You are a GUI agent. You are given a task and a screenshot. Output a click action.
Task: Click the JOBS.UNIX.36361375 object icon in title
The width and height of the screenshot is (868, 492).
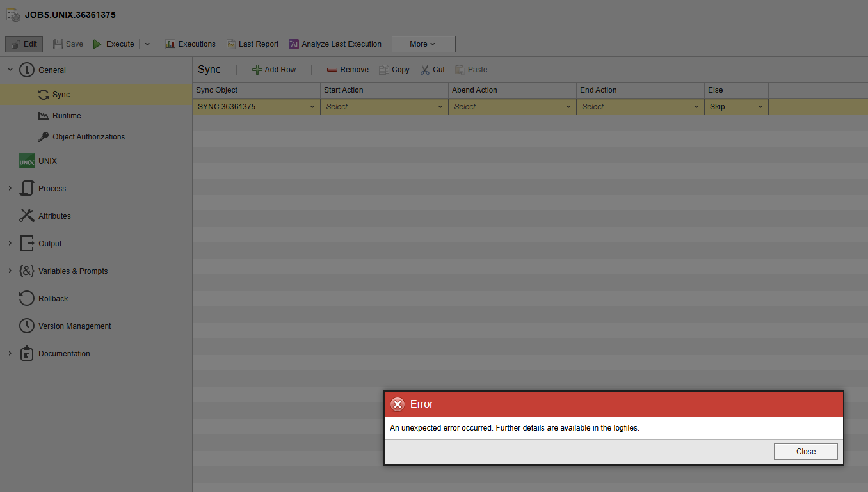click(13, 15)
